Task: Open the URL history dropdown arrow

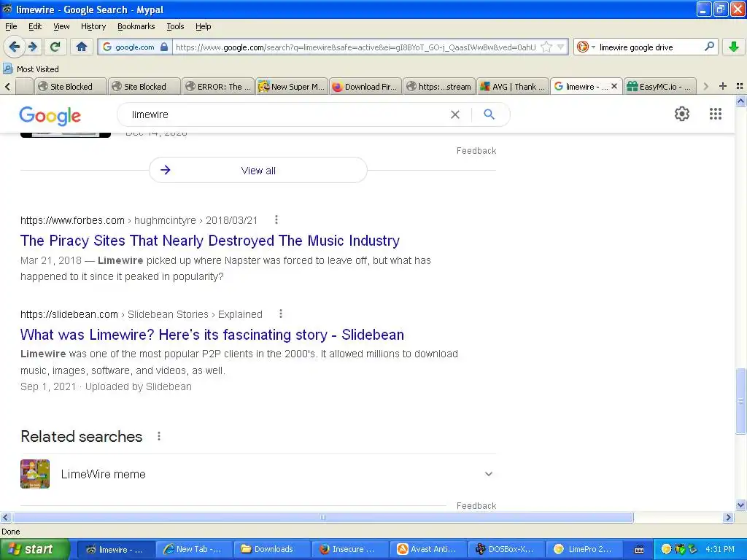Action: point(561,47)
